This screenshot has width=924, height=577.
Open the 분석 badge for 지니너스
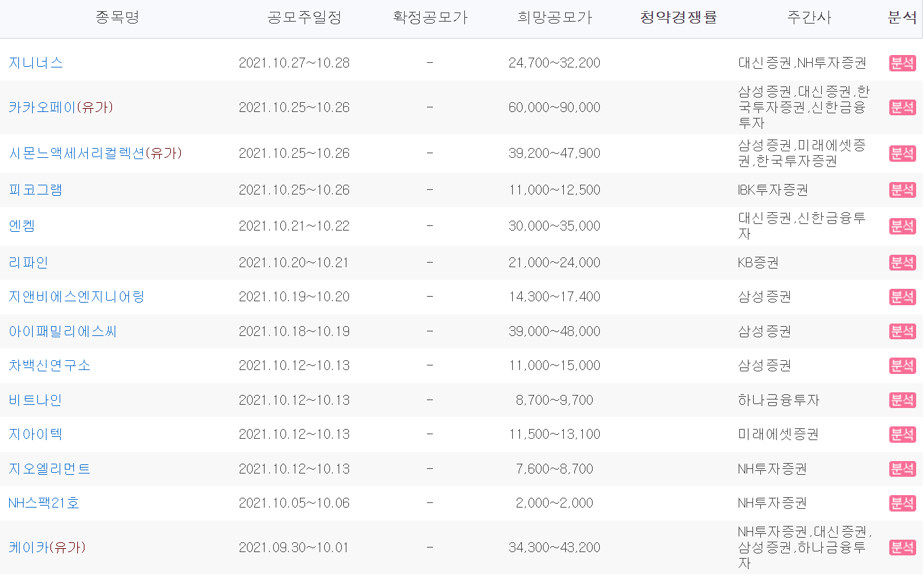point(902,63)
